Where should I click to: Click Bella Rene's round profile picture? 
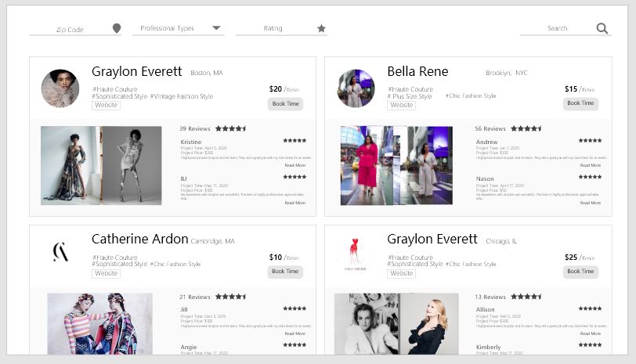tap(356, 88)
